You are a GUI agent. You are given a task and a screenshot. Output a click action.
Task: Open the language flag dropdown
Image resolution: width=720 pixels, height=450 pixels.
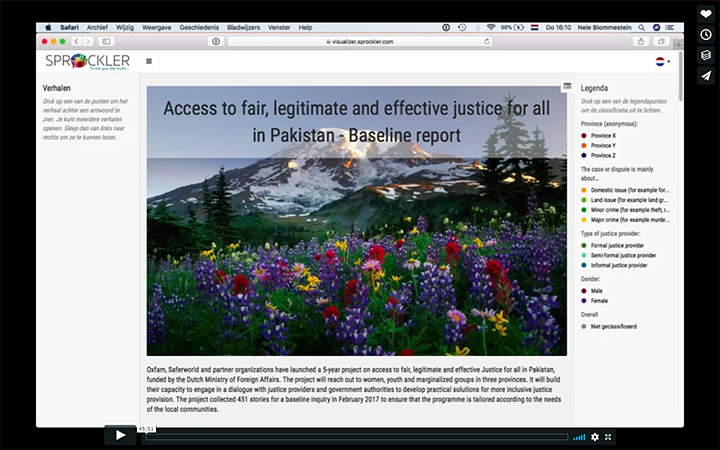pyautogui.click(x=663, y=61)
